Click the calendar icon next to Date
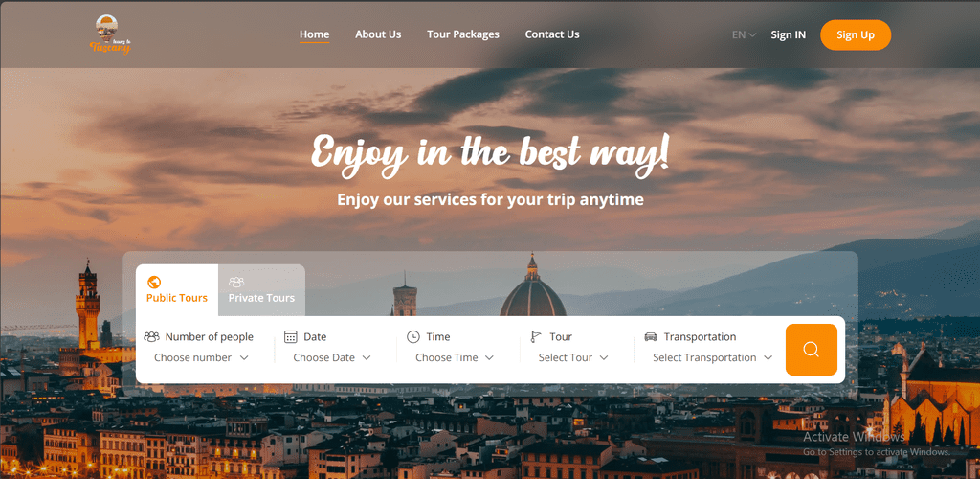 [291, 337]
